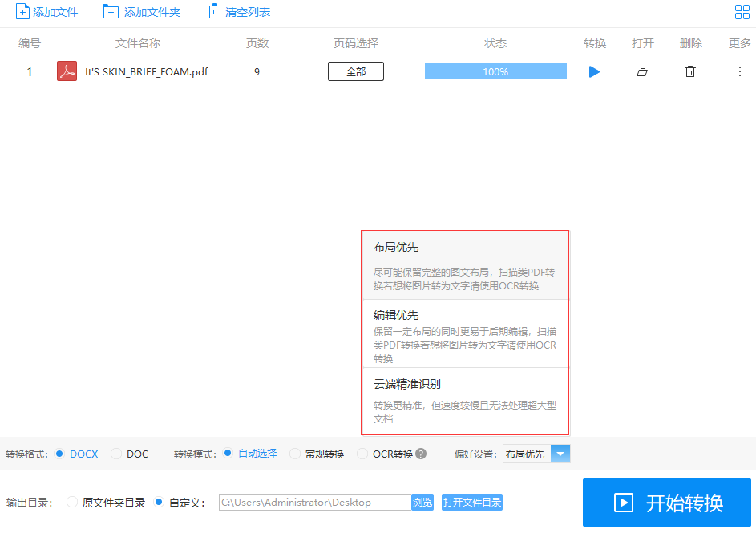
Task: Open page selection 全部 box
Action: 355,72
